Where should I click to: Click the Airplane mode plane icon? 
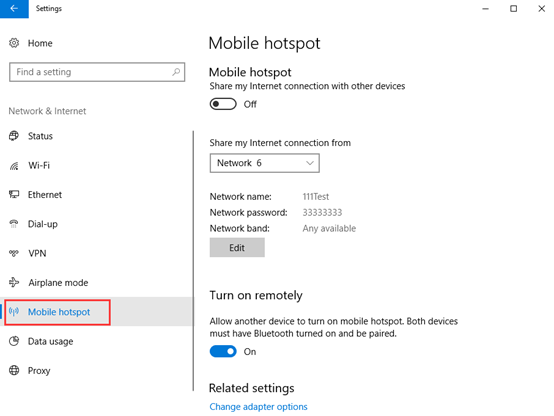coord(14,282)
